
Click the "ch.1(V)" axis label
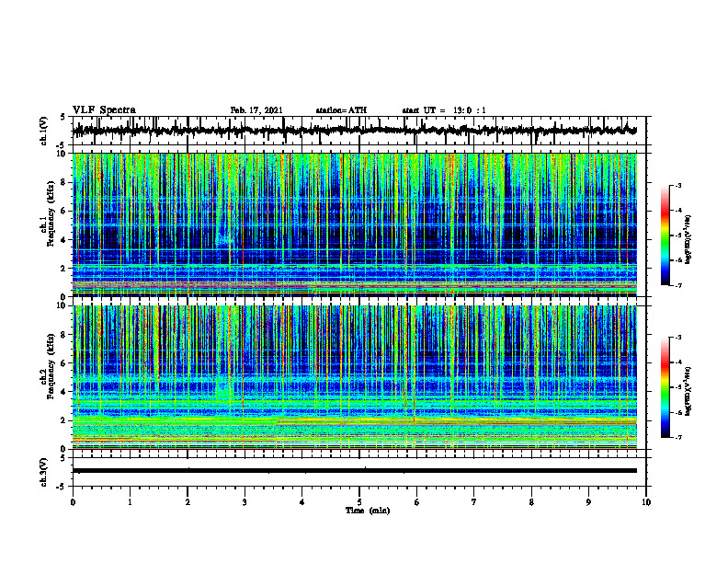click(x=44, y=131)
